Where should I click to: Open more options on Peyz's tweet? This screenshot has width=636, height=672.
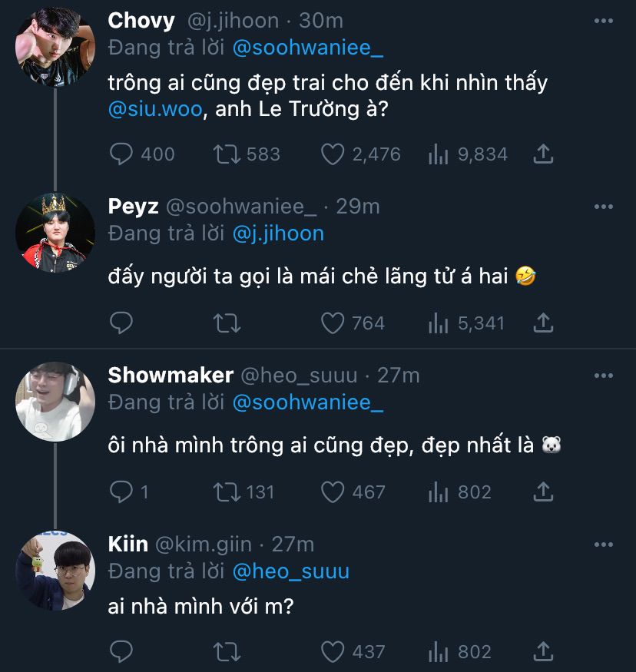[604, 207]
